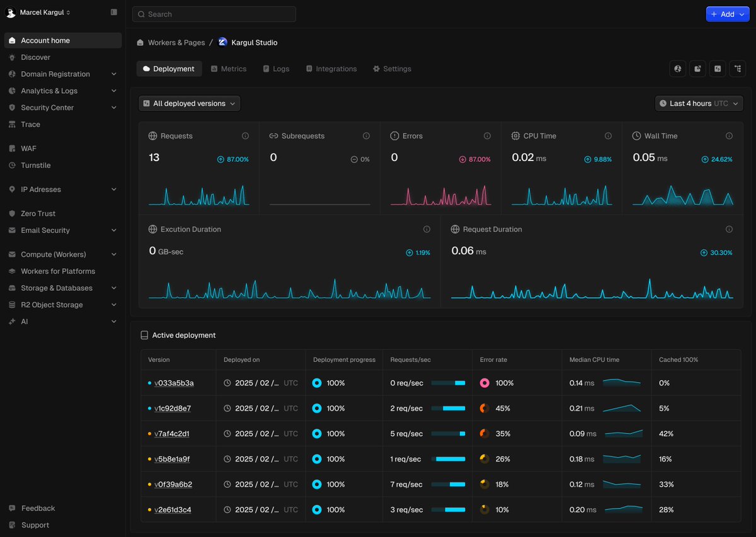The width and height of the screenshot is (756, 537).
Task: Click info icon on Wall Time card
Action: [x=729, y=136]
